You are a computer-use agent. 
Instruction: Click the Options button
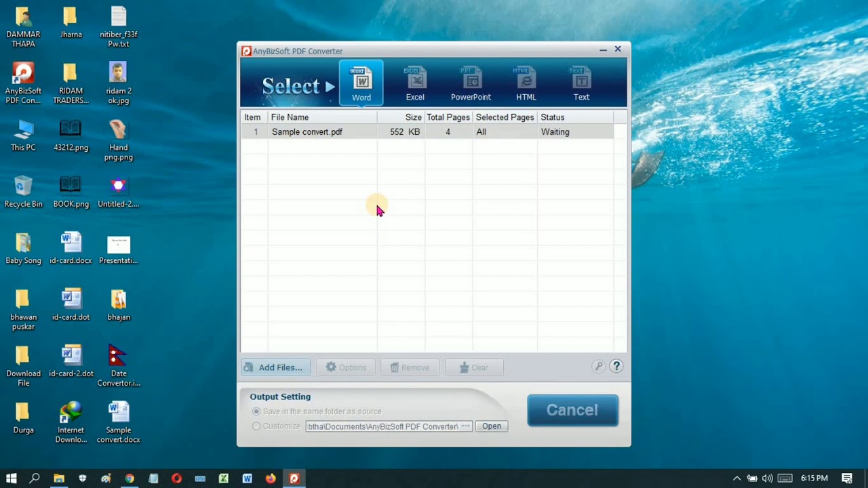click(x=346, y=367)
